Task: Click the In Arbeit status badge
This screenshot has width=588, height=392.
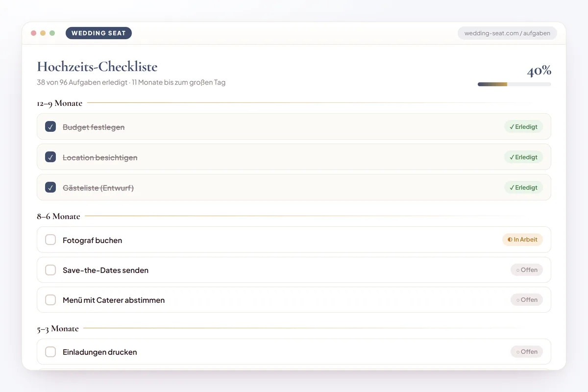Action: click(522, 240)
